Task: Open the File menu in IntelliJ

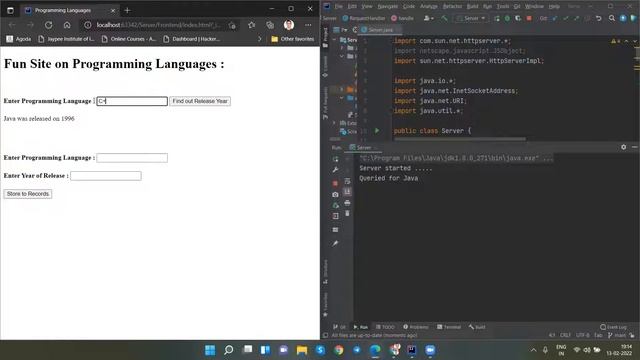Action: pyautogui.click(x=339, y=7)
